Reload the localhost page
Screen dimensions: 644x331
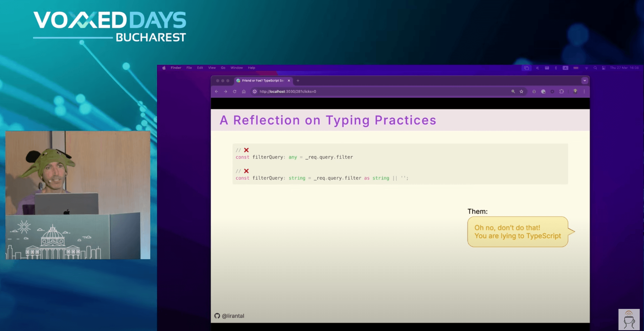[235, 92]
